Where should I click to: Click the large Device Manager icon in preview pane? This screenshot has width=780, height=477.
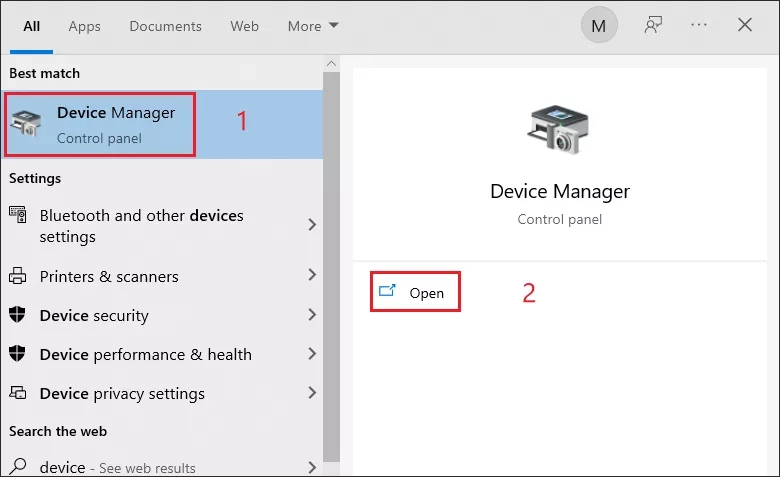(x=559, y=129)
